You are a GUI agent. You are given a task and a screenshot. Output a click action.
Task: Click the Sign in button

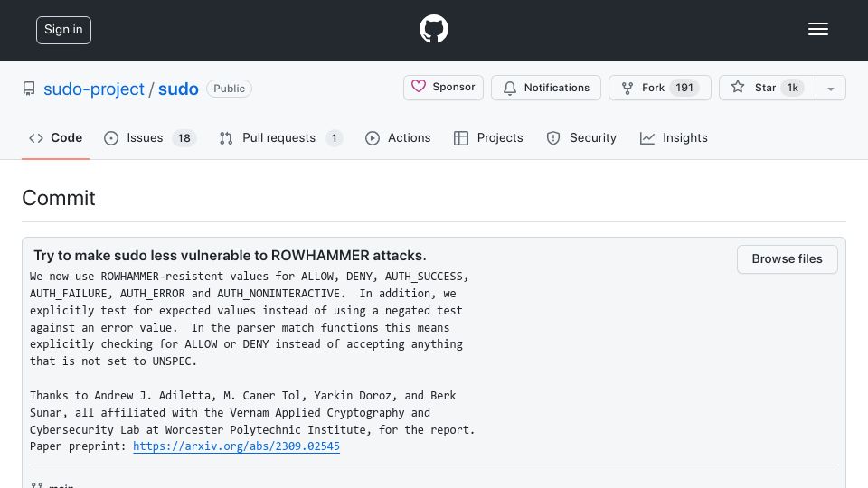pos(63,30)
